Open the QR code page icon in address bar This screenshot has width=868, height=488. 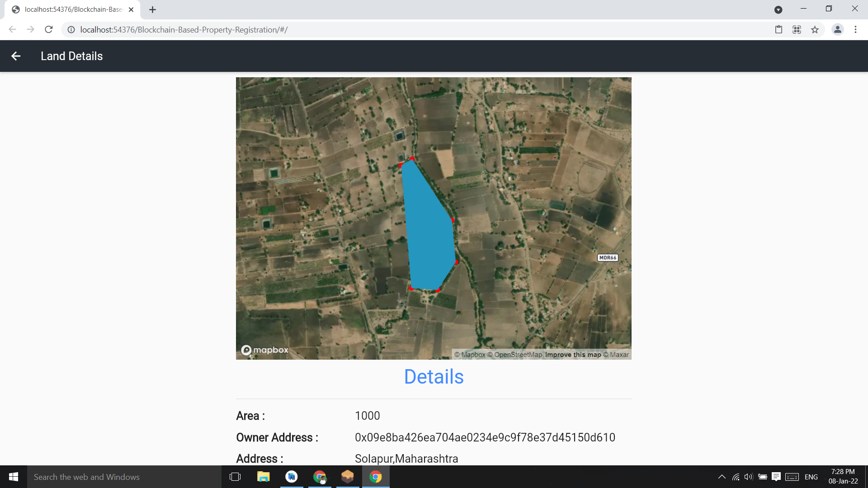tap(797, 30)
